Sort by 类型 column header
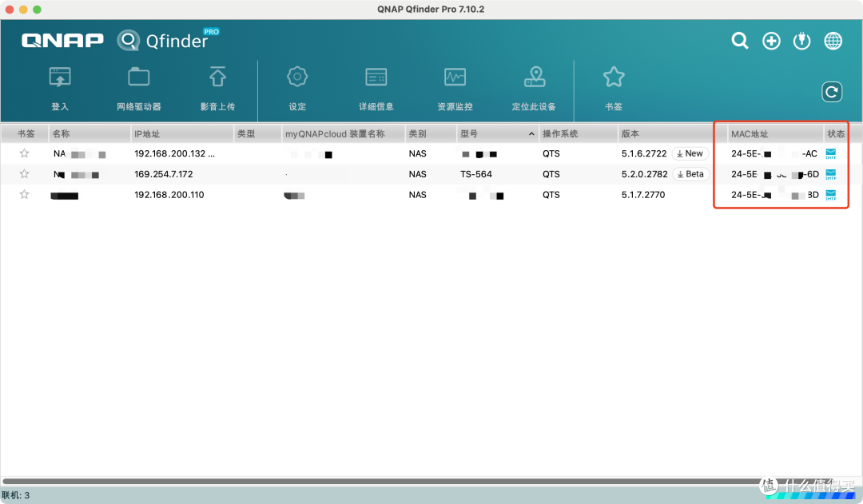863x504 pixels. [x=257, y=133]
